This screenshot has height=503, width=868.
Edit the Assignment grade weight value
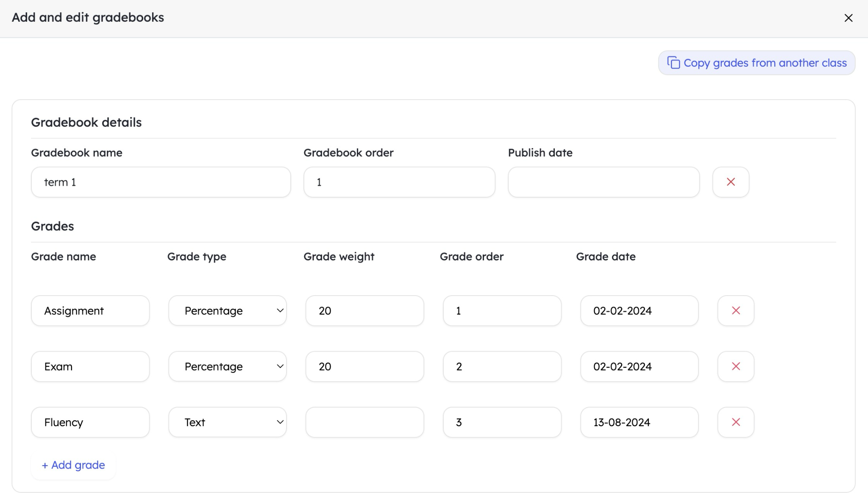[x=364, y=310]
